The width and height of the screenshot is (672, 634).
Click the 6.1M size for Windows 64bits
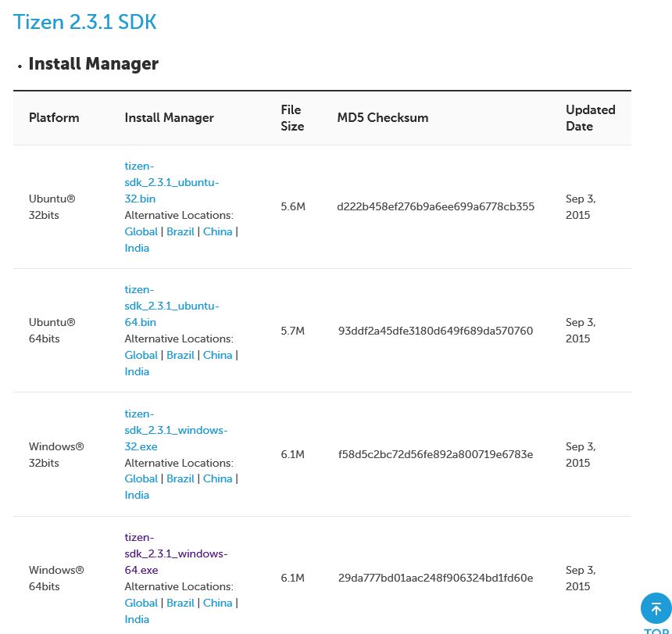pyautogui.click(x=293, y=578)
